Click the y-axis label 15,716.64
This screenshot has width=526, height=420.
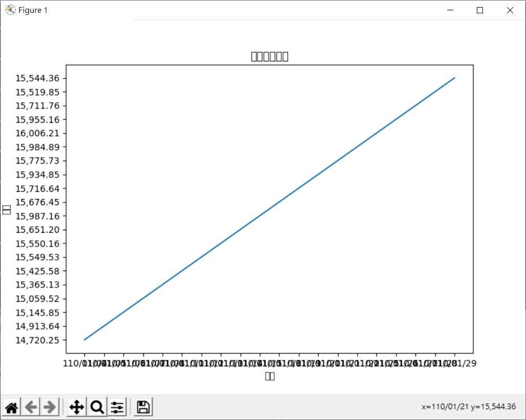(x=37, y=189)
